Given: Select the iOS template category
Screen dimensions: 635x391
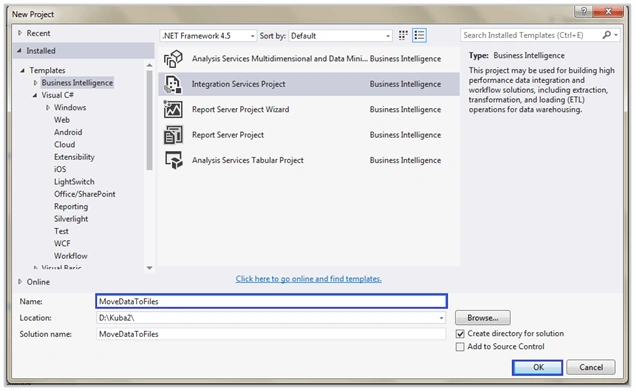Looking at the screenshot, I should [60, 169].
